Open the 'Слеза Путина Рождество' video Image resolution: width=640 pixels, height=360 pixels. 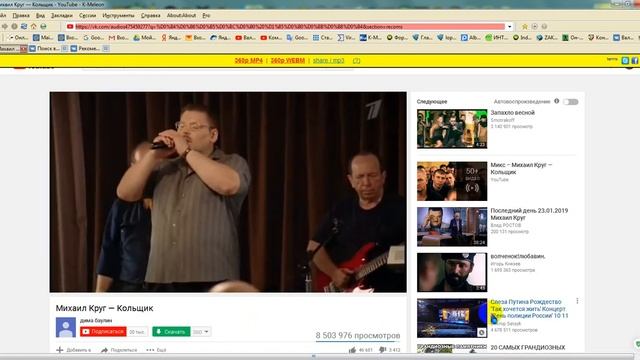coord(529,309)
